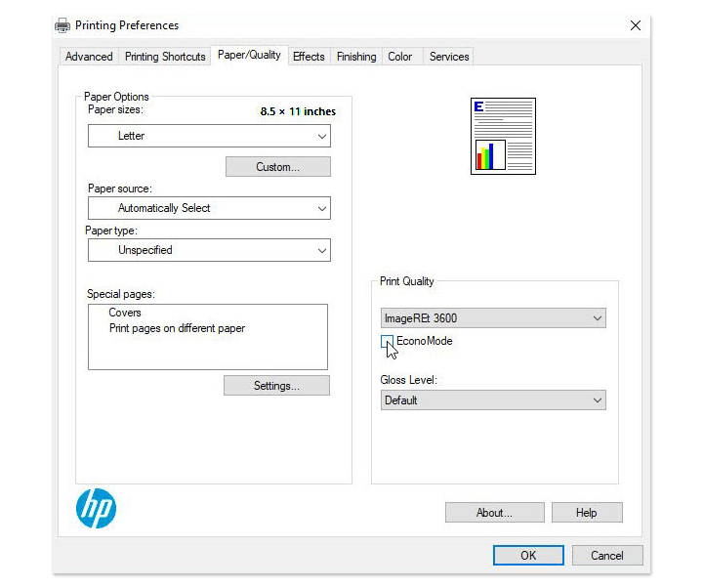
Task: Expand the Paper source dropdown
Action: [209, 208]
